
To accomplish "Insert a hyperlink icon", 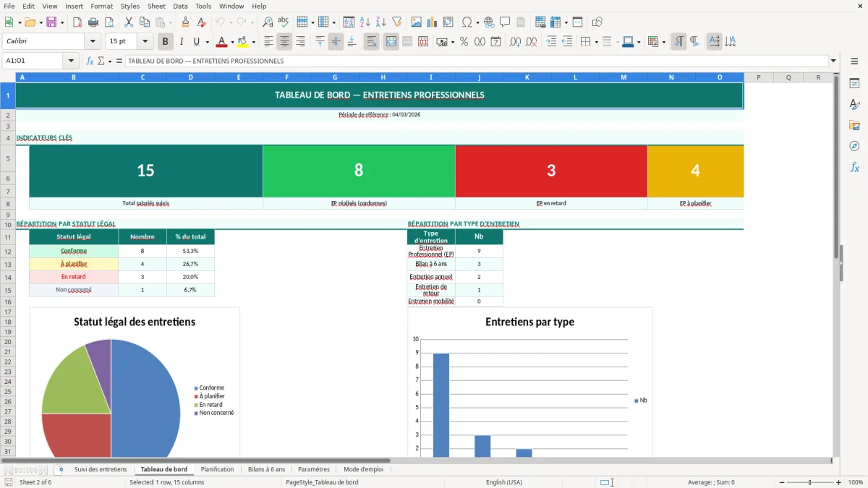I will coord(489,22).
